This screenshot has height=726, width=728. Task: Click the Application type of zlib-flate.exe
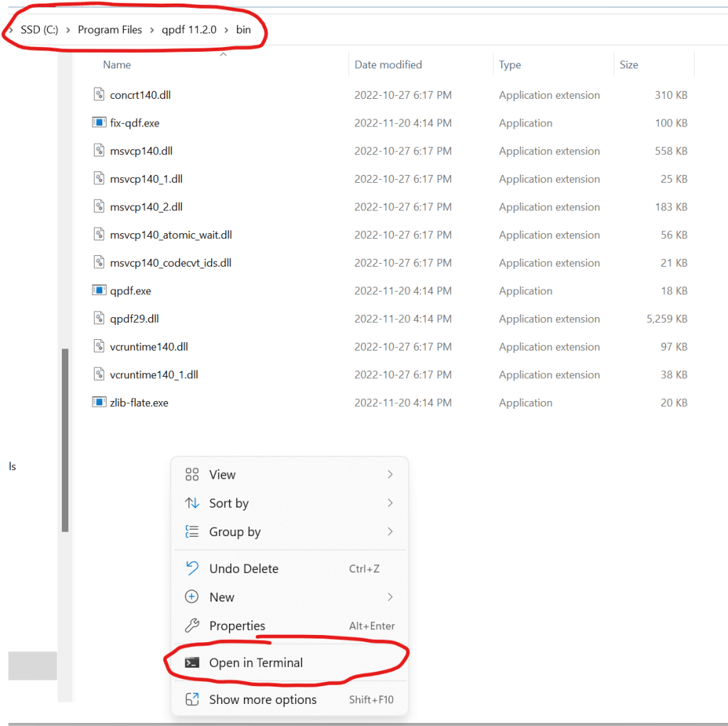[525, 402]
